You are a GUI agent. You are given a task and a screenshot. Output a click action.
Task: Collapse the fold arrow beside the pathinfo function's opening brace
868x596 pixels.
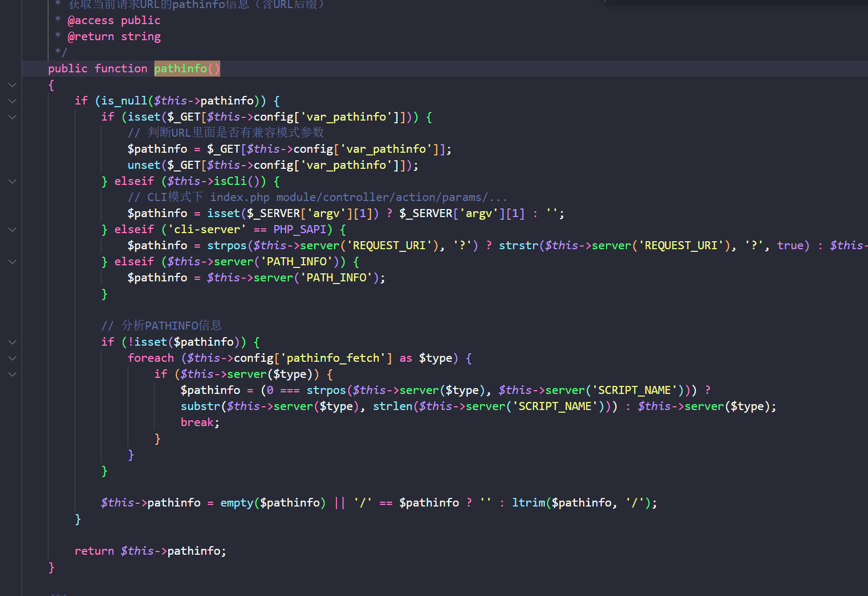click(x=12, y=85)
